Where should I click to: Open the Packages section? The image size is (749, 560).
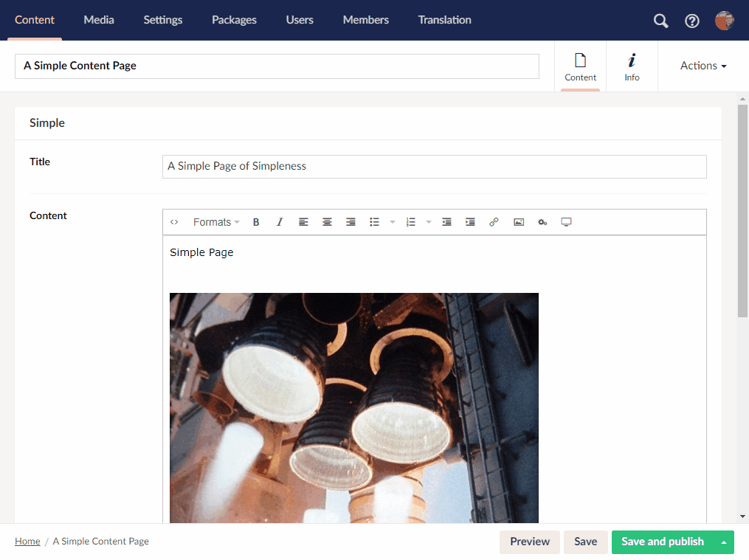(234, 20)
